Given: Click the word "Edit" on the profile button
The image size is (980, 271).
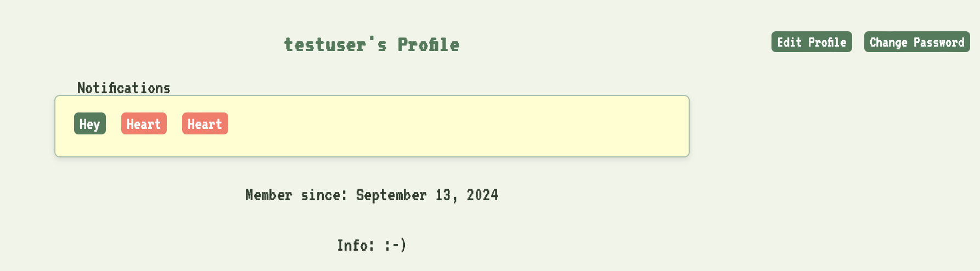Looking at the screenshot, I should click(789, 42).
